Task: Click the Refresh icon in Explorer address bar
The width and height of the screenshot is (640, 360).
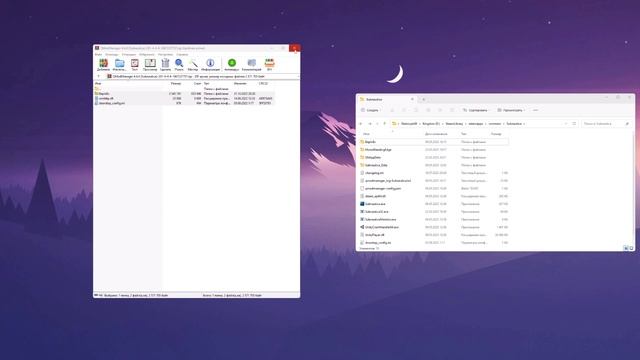Action: coord(574,124)
